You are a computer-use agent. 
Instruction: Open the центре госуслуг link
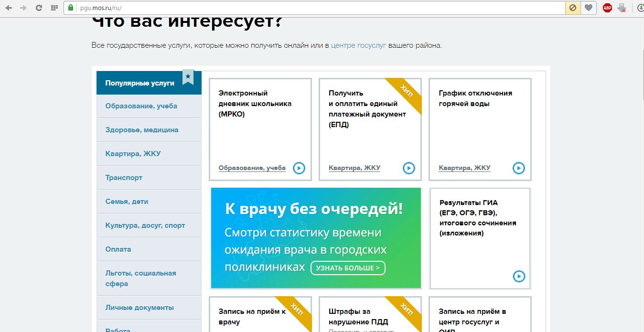(358, 46)
